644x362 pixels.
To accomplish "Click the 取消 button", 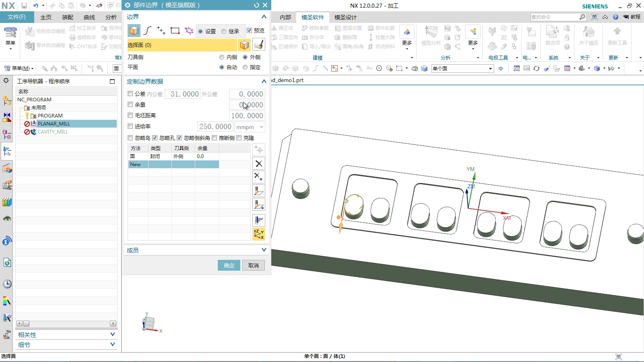I will coord(254,265).
